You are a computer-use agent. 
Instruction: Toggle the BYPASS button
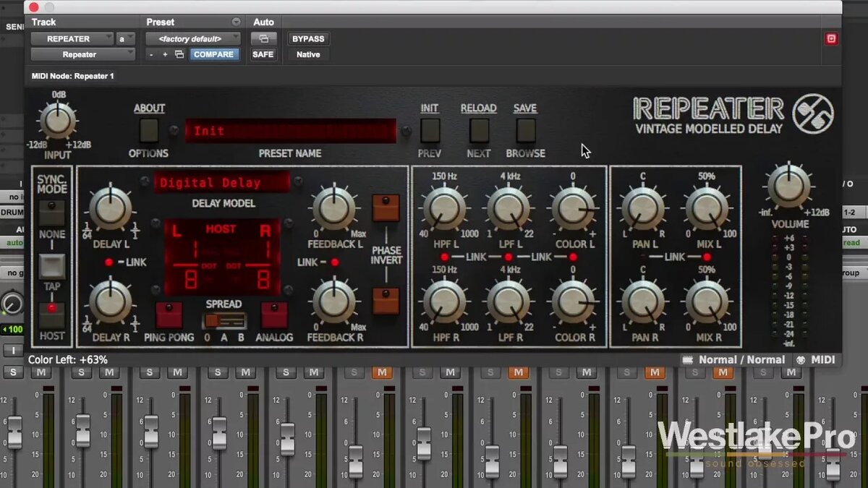308,39
